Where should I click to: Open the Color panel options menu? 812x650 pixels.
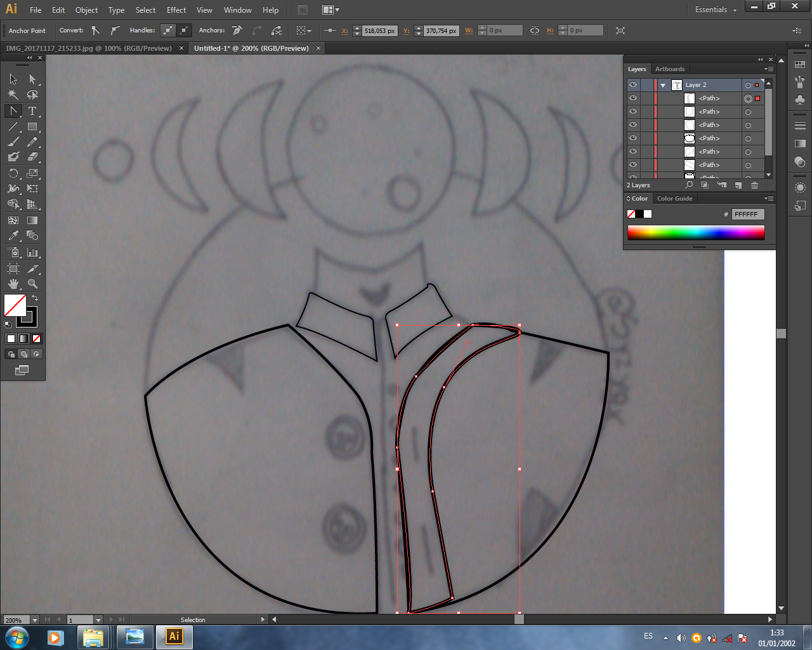[x=768, y=198]
